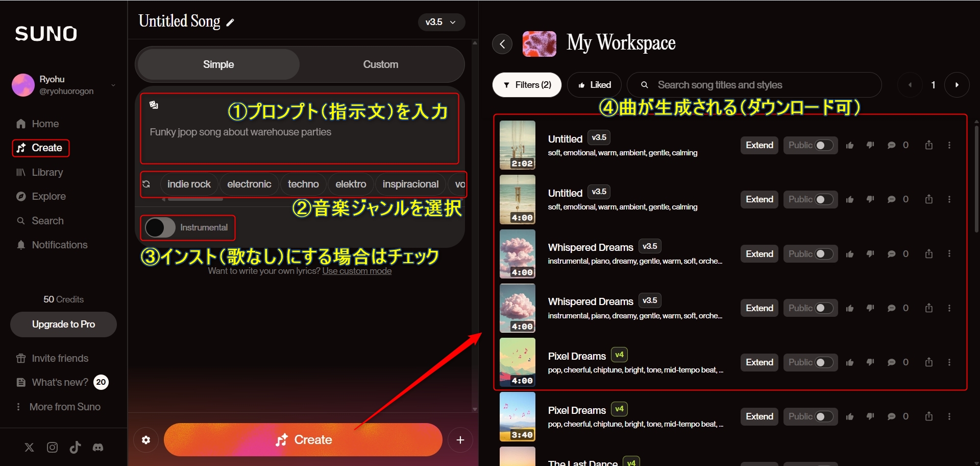Open the Instagram social icon
The width and height of the screenshot is (980, 466).
click(x=52, y=448)
